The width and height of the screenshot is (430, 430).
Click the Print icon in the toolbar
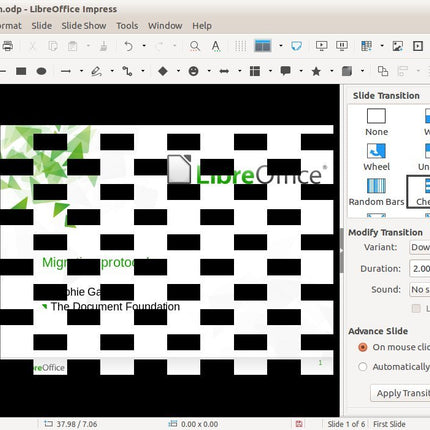click(x=7, y=46)
